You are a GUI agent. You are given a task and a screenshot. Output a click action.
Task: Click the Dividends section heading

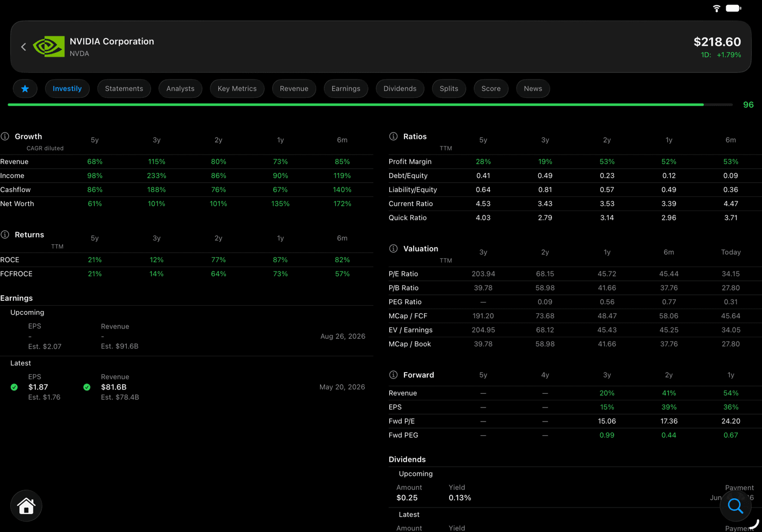tap(407, 460)
